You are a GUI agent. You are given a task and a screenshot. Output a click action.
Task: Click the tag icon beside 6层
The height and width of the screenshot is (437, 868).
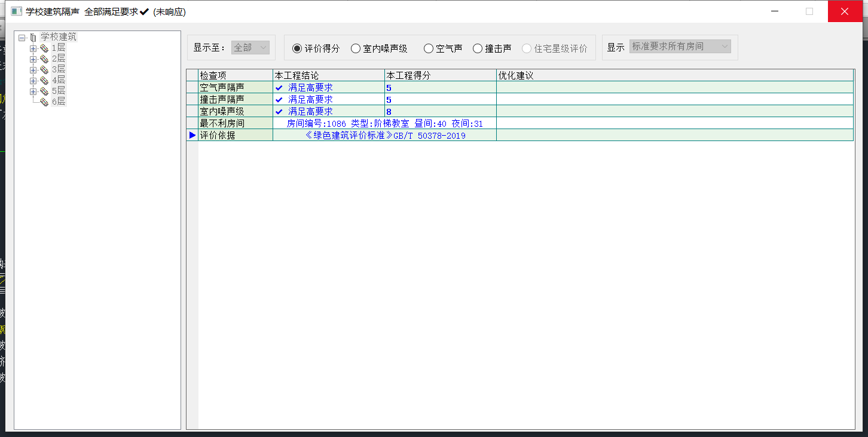tap(44, 102)
